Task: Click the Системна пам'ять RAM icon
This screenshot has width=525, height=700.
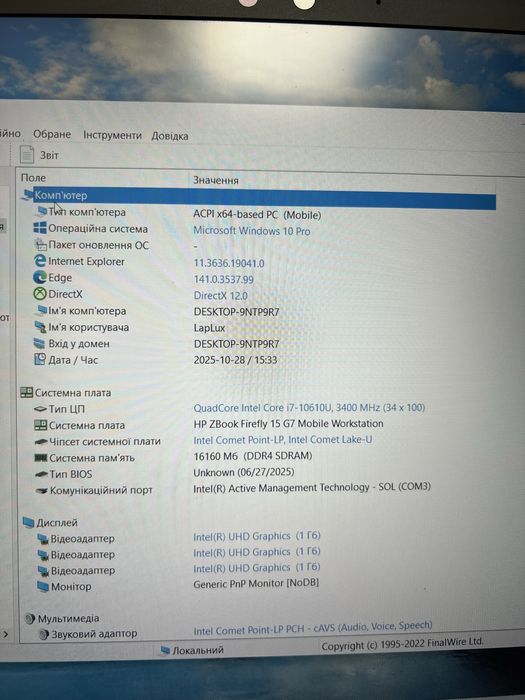Action: click(x=41, y=458)
